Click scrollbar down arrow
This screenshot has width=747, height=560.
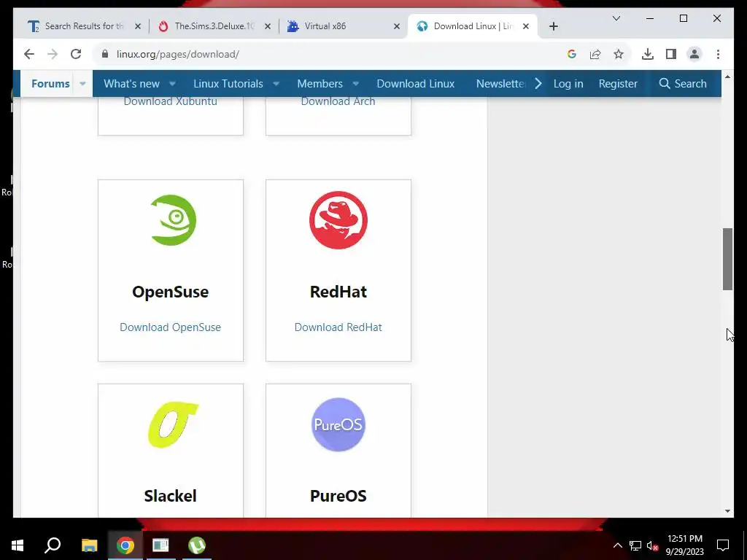[727, 511]
